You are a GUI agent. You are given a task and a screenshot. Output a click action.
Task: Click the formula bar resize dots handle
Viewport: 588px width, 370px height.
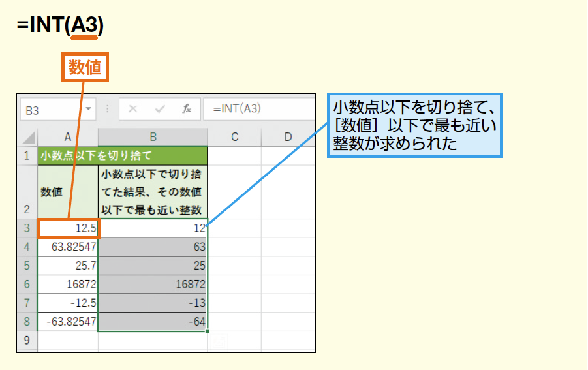click(x=108, y=109)
